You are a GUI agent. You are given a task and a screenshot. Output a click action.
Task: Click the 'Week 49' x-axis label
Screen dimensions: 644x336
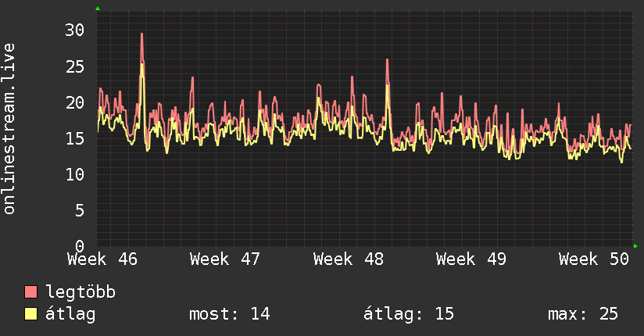click(471, 259)
